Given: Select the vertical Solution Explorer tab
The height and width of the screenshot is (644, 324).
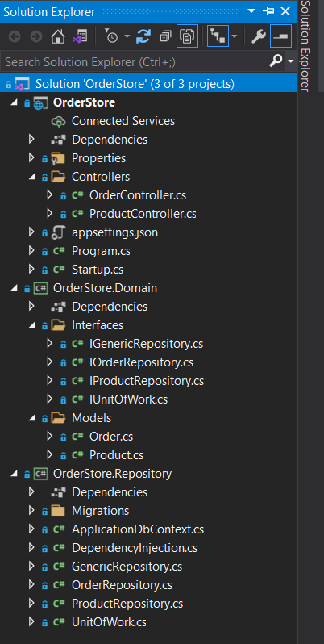Looking at the screenshot, I should (x=305, y=45).
